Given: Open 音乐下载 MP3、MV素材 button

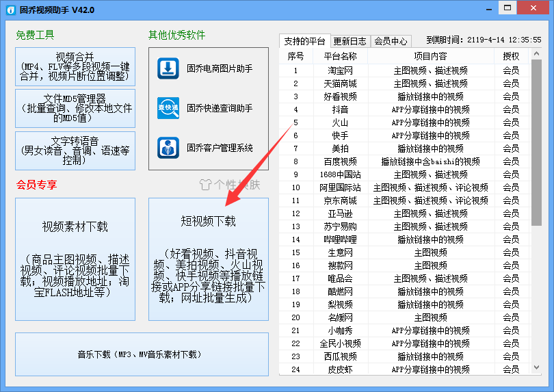Looking at the screenshot, I should (x=142, y=354).
